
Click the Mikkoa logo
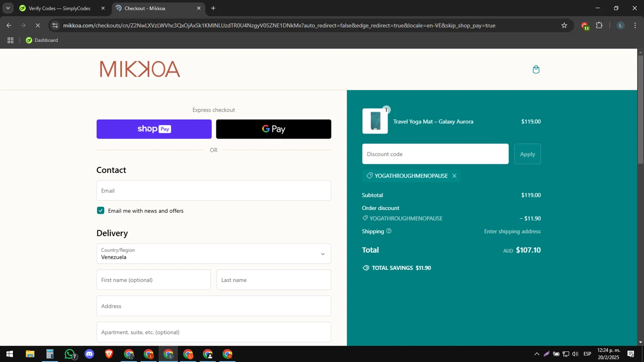pos(140,69)
